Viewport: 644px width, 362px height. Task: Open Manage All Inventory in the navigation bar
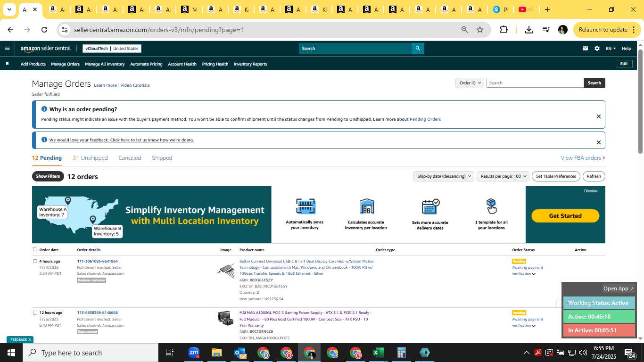tap(105, 64)
